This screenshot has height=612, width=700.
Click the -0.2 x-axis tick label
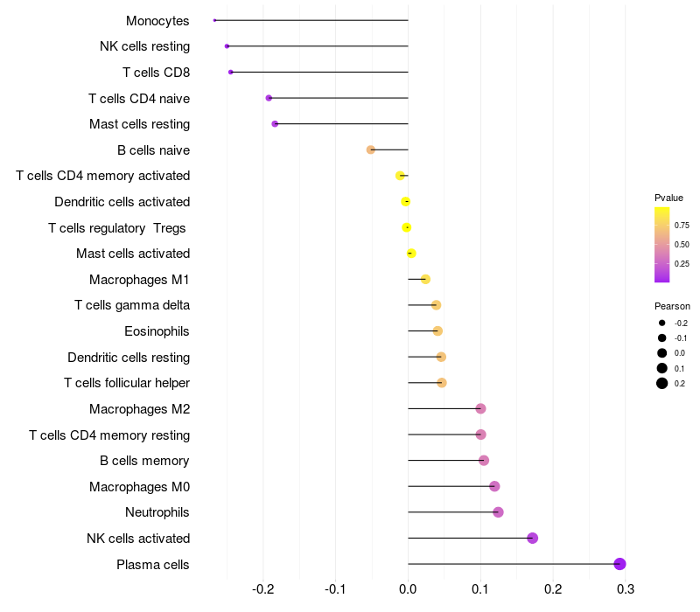tap(262, 589)
